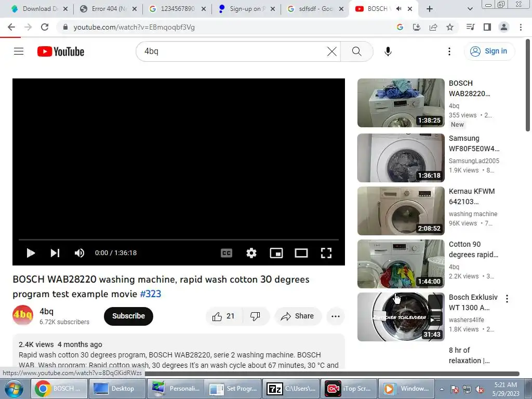
Task: Seek on the video progress bar
Action: coord(179,240)
